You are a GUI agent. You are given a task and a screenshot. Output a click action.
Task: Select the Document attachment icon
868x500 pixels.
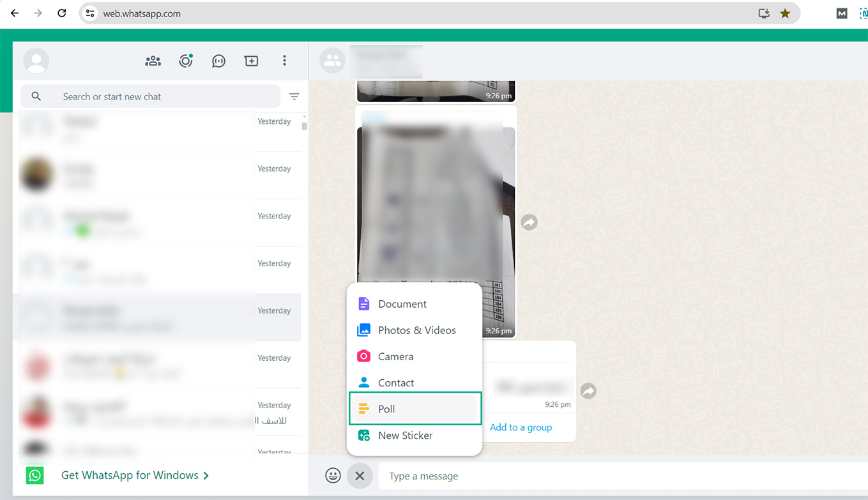(365, 303)
